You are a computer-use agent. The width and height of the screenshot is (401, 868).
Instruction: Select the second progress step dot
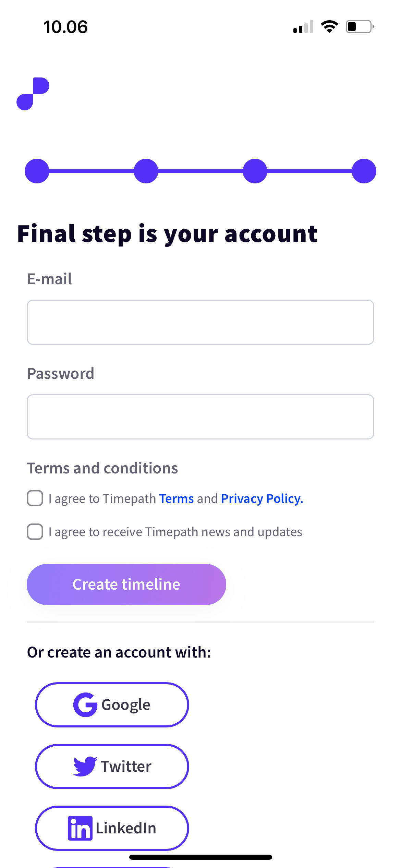(x=146, y=171)
